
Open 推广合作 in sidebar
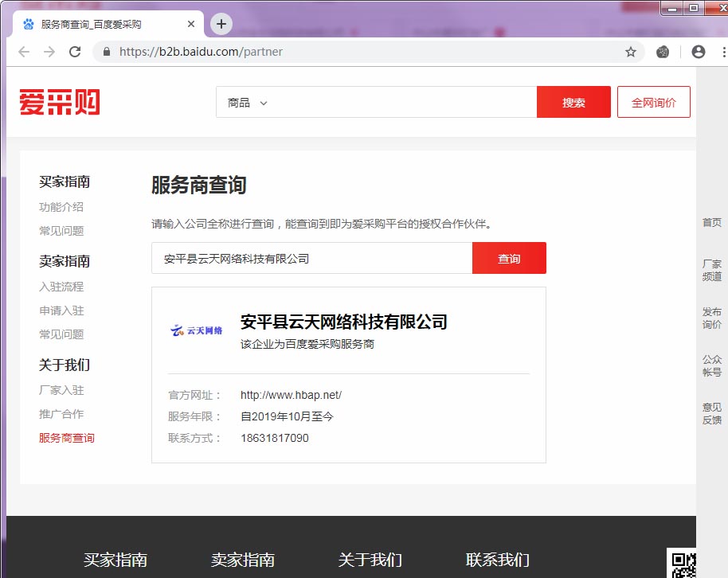tap(61, 414)
